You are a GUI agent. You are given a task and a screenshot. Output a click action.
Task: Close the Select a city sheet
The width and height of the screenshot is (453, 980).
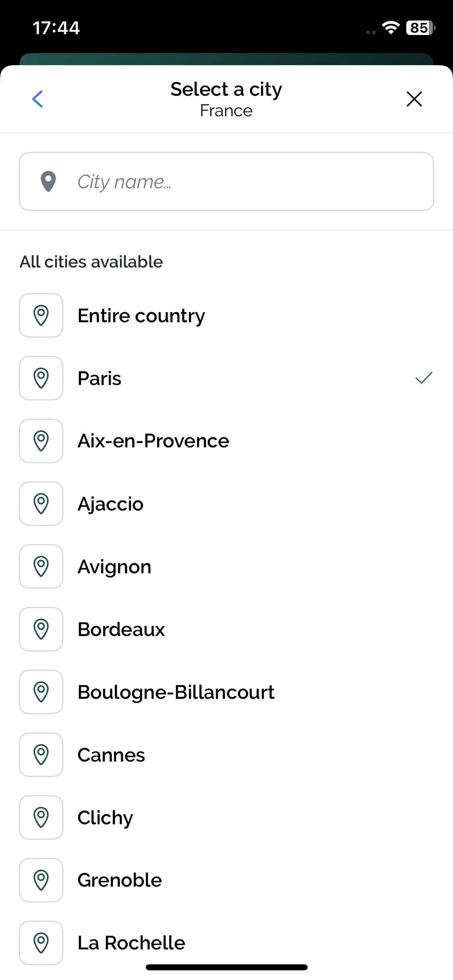[x=414, y=99]
